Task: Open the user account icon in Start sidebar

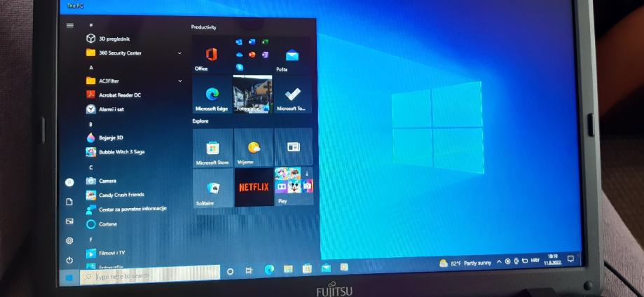Action: click(x=69, y=182)
